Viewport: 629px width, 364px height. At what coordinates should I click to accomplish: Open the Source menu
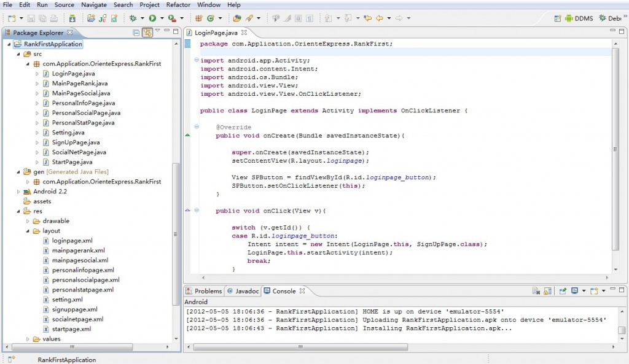(x=64, y=5)
